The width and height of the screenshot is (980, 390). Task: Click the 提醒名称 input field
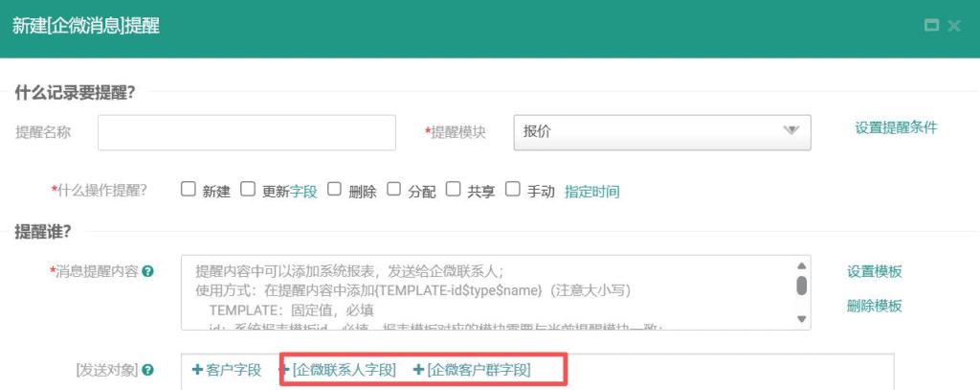coord(247,132)
